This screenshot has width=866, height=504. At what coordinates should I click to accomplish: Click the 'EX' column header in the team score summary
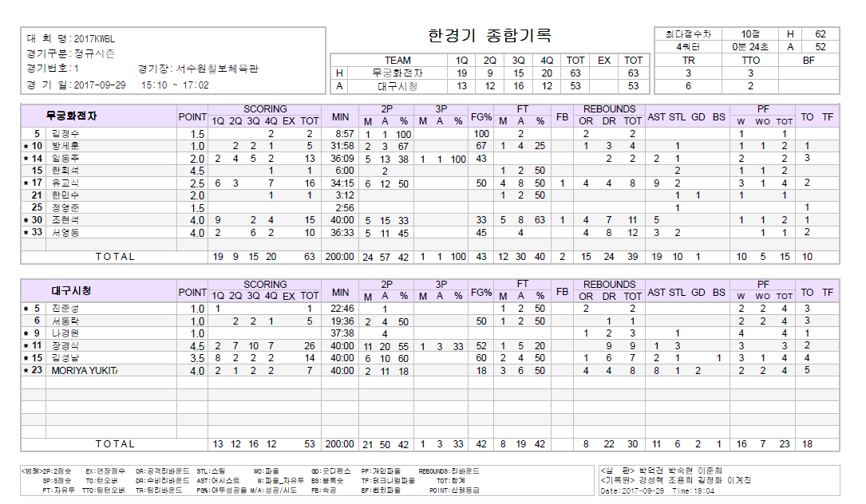click(x=604, y=60)
